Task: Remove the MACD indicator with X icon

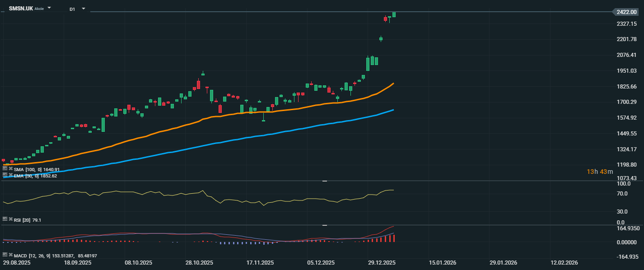Action: (x=10, y=255)
